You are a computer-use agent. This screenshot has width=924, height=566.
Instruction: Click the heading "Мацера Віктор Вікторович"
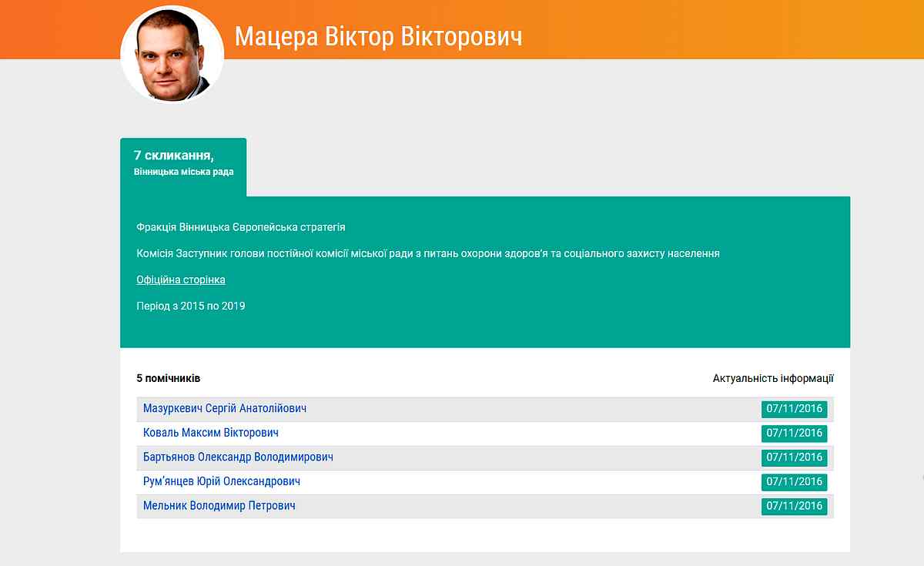pos(378,36)
